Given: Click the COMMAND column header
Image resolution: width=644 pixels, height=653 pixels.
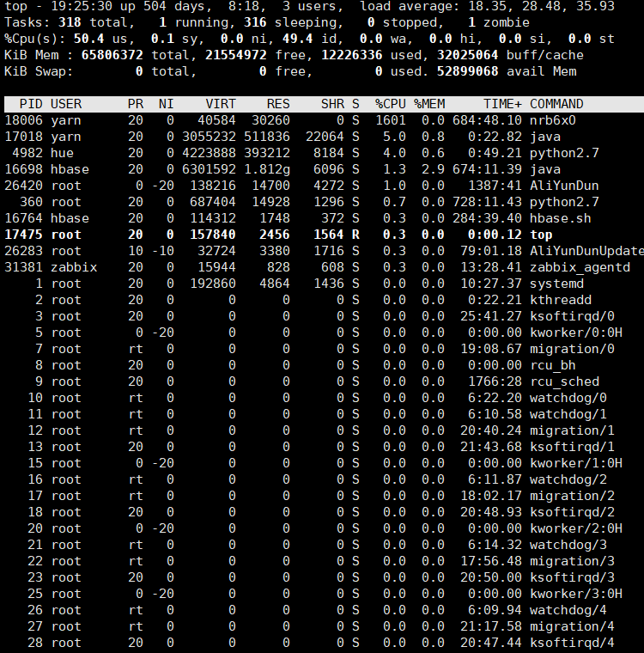Looking at the screenshot, I should [556, 104].
